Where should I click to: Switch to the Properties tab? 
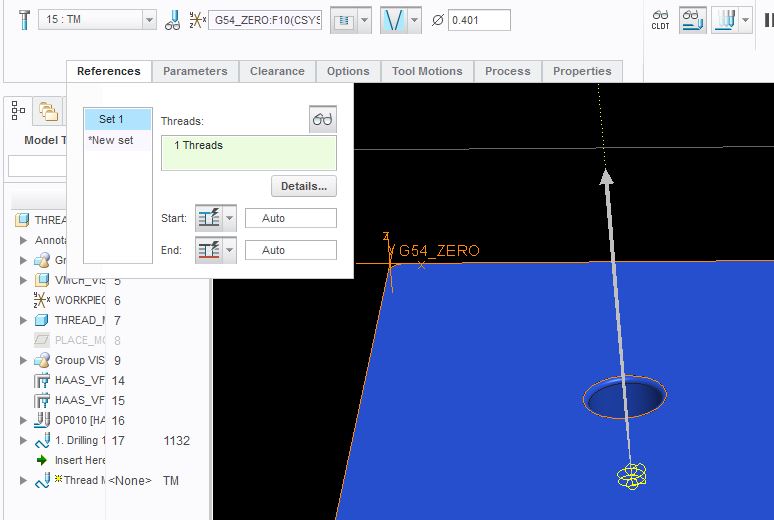pos(582,71)
